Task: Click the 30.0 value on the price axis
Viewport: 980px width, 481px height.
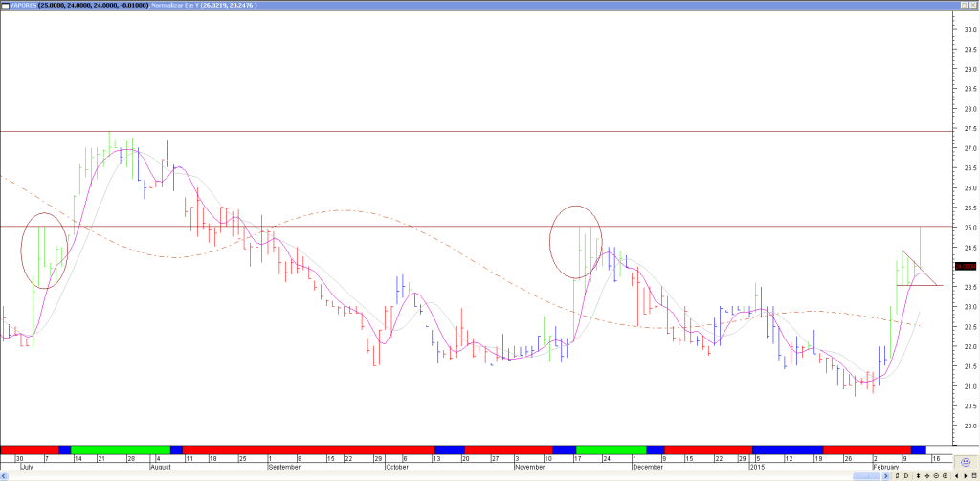Action: click(x=969, y=30)
